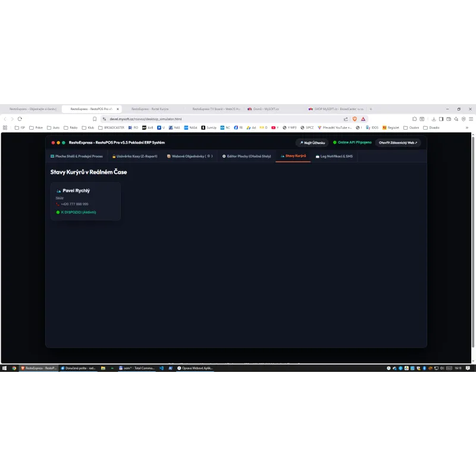Open the Divadlo bookmarks folder
This screenshot has height=476, width=476.
tap(432, 128)
